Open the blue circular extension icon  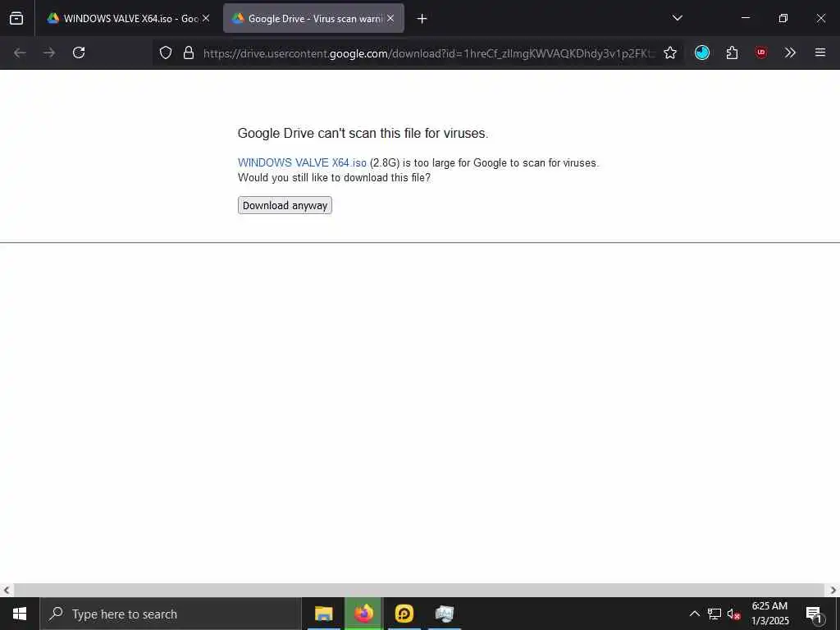(x=702, y=52)
